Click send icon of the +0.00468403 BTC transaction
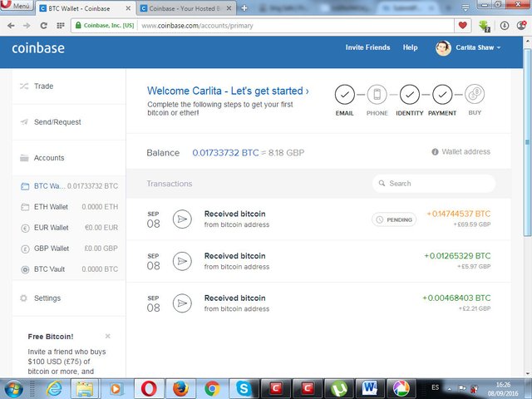The width and height of the screenshot is (532, 399). pyautogui.click(x=182, y=303)
